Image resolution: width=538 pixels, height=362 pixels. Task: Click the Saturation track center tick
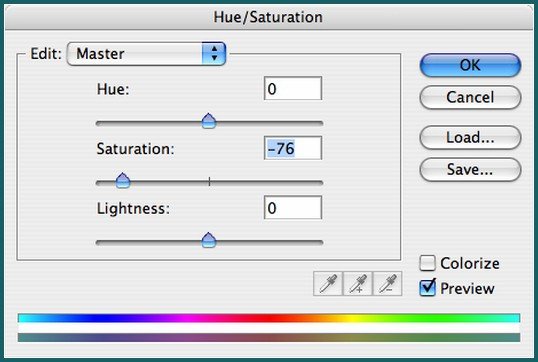tap(209, 182)
